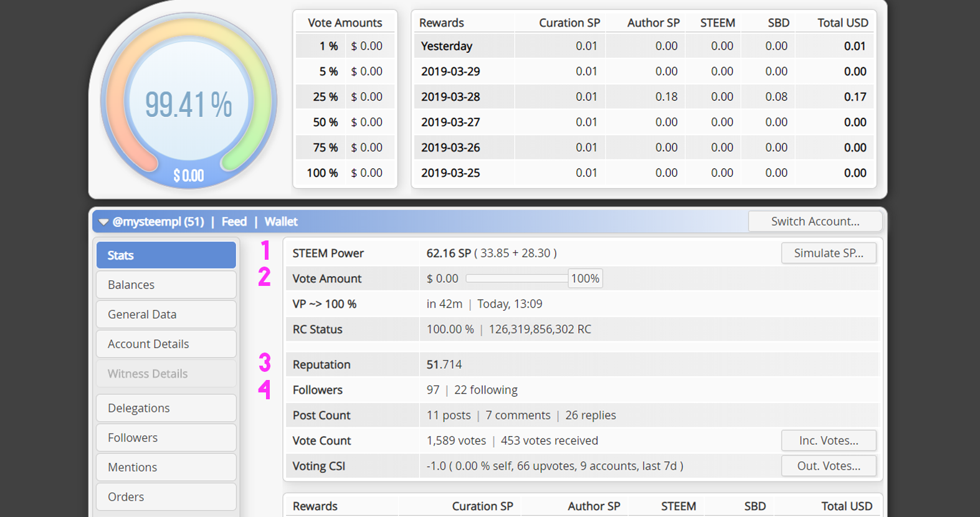Select the Followers tab in sidebar
Screen dimensions: 980x517
pyautogui.click(x=166, y=438)
